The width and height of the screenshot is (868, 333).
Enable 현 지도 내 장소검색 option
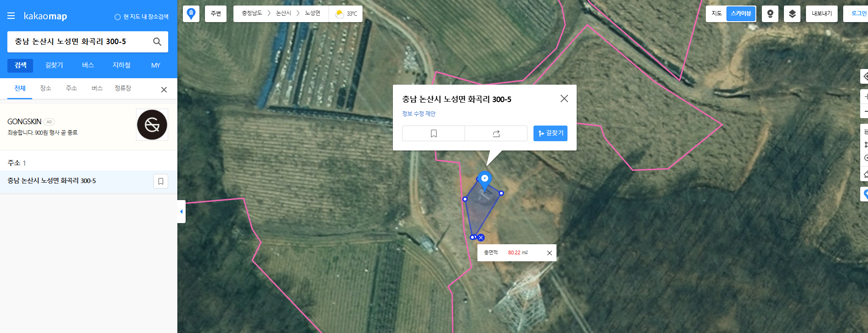[142, 17]
